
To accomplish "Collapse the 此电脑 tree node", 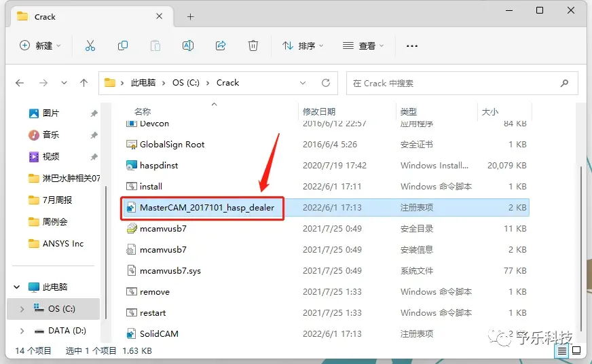I will [x=16, y=287].
